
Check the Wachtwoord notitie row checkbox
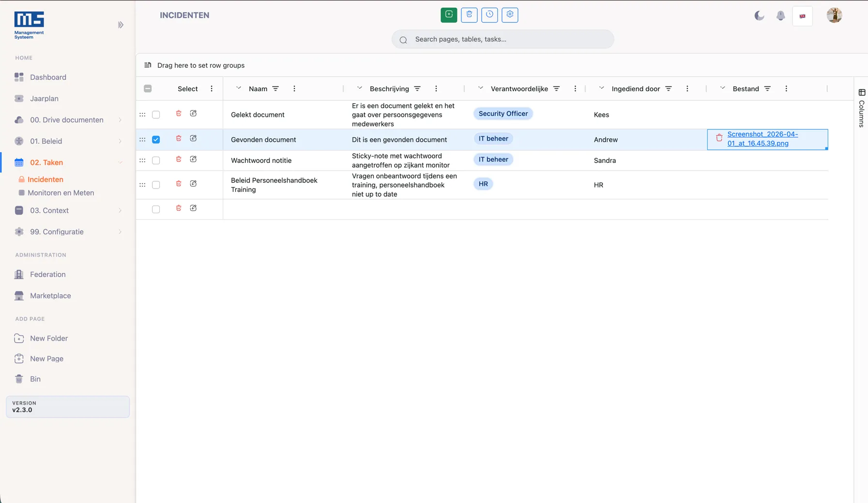coord(156,160)
